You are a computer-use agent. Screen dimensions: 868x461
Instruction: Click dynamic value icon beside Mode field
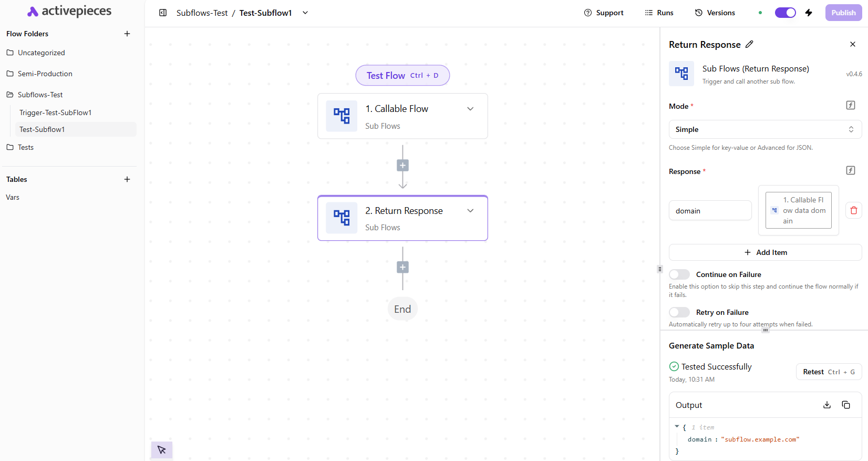[850, 105]
